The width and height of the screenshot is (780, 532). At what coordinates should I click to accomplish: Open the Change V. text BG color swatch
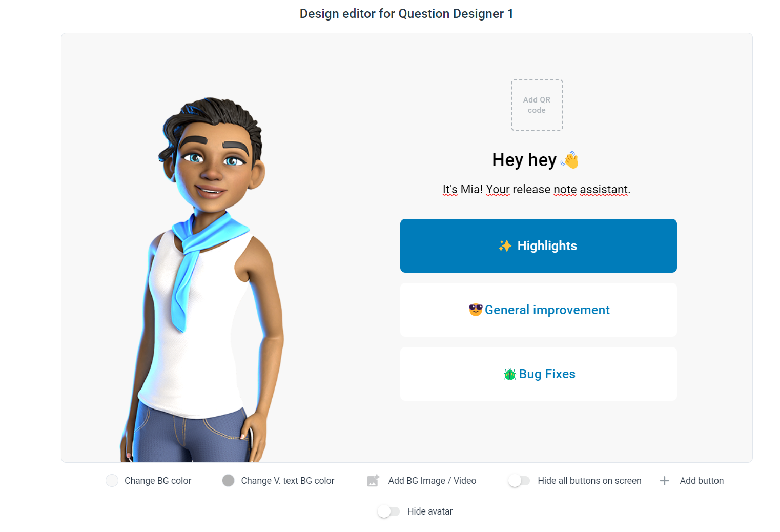(x=229, y=481)
